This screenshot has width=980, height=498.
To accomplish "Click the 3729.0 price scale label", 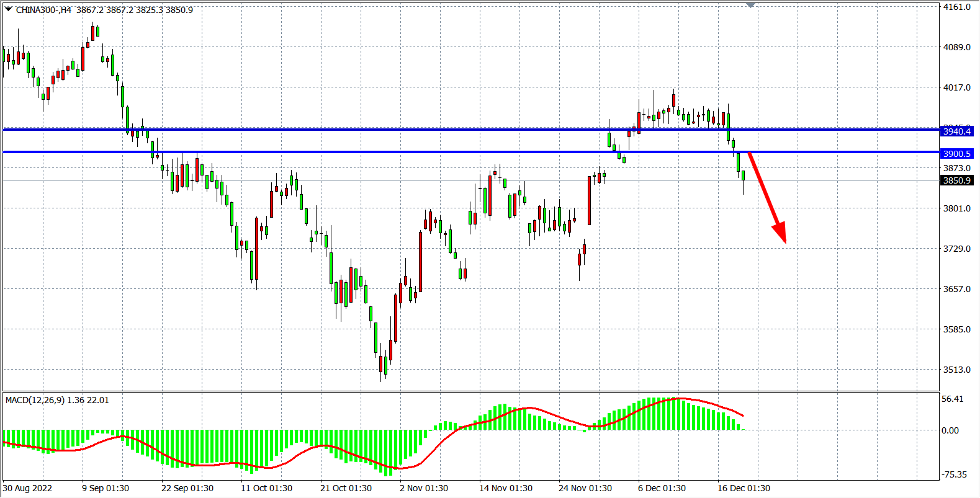I will tap(956, 249).
